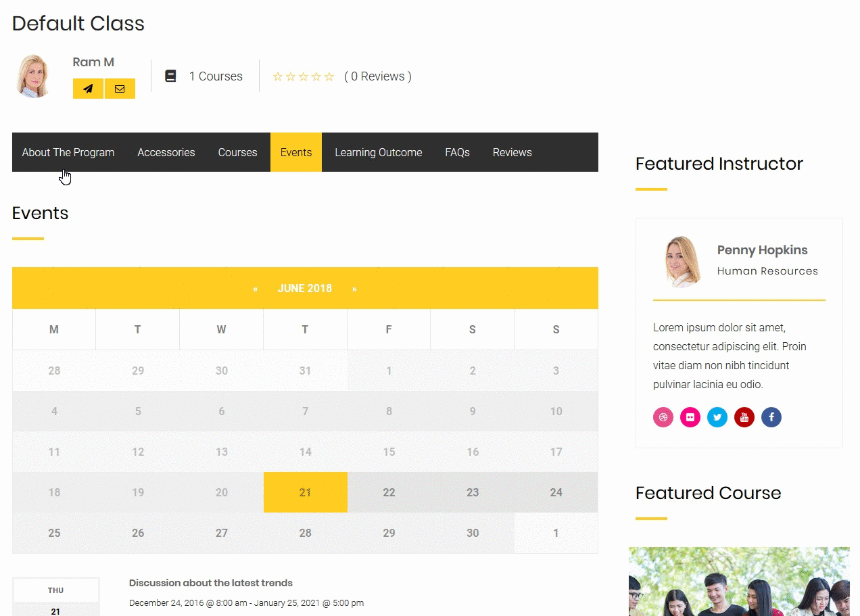This screenshot has height=616, width=860.
Task: Click the Featured Instructor heading
Action: [x=719, y=164]
